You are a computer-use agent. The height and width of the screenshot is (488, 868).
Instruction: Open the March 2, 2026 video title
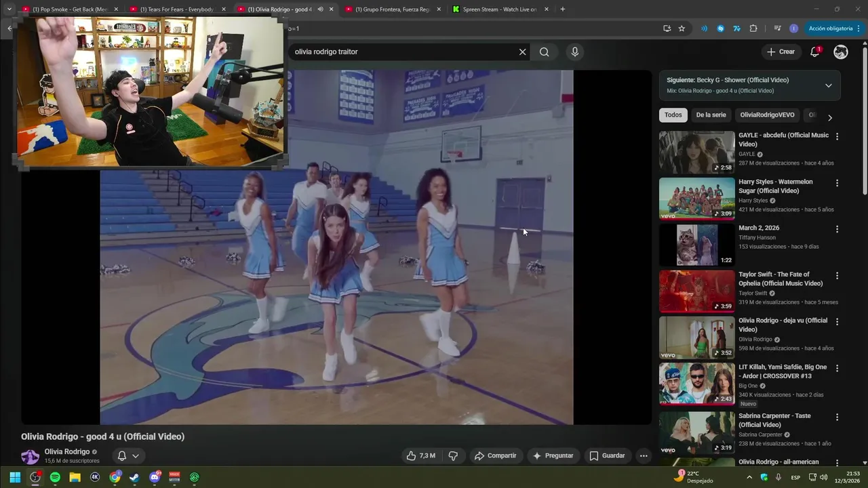click(759, 228)
